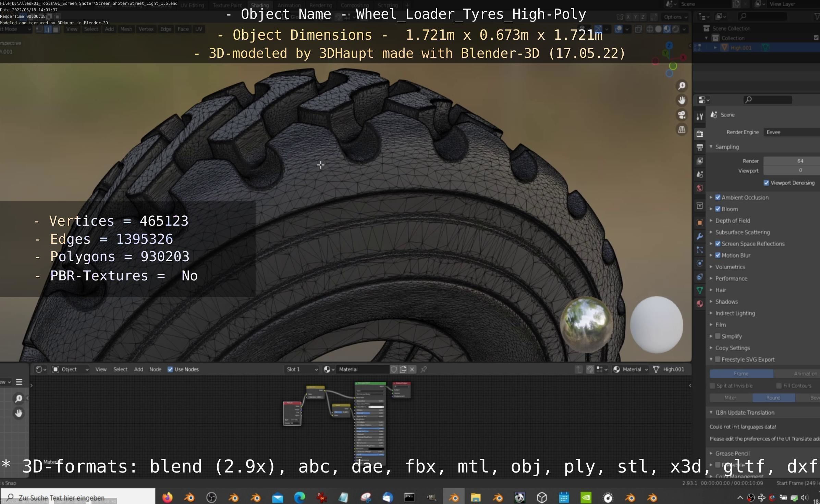Open OBS Studio from the taskbar

click(211, 497)
